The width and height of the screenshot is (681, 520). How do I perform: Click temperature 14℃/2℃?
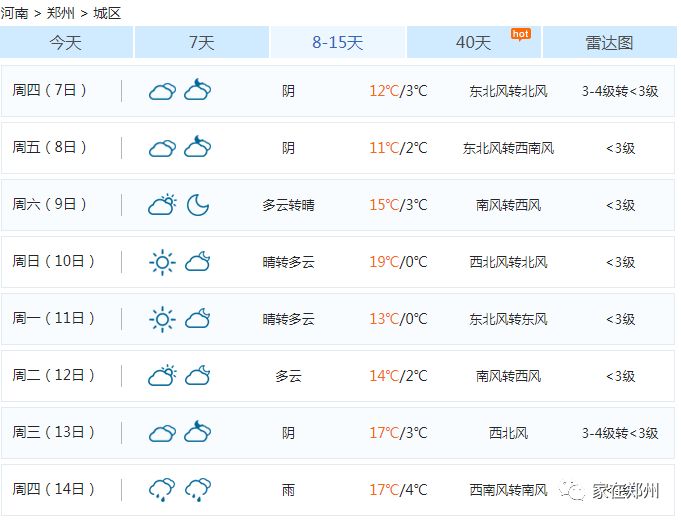click(x=398, y=376)
